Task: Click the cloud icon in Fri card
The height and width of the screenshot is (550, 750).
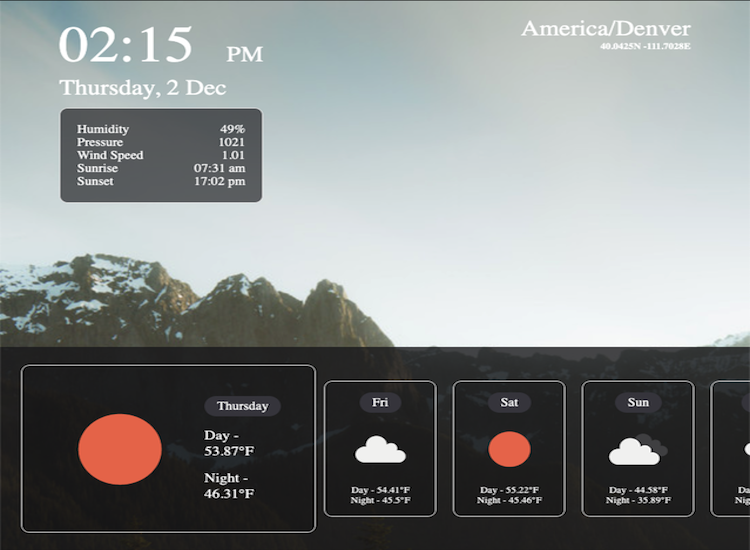Action: (380, 449)
